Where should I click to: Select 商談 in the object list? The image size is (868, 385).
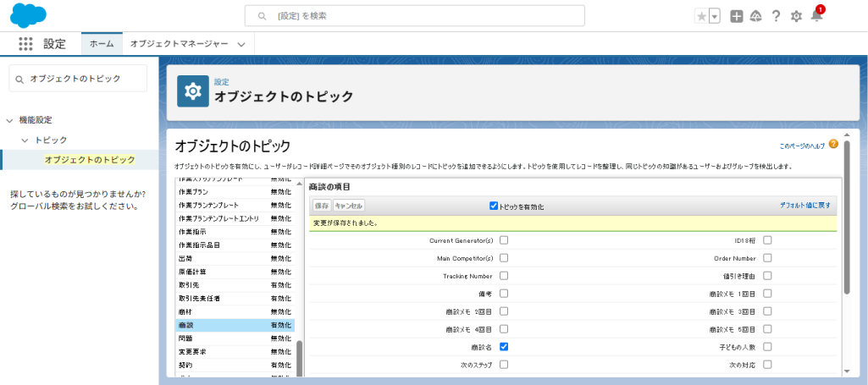(x=235, y=325)
